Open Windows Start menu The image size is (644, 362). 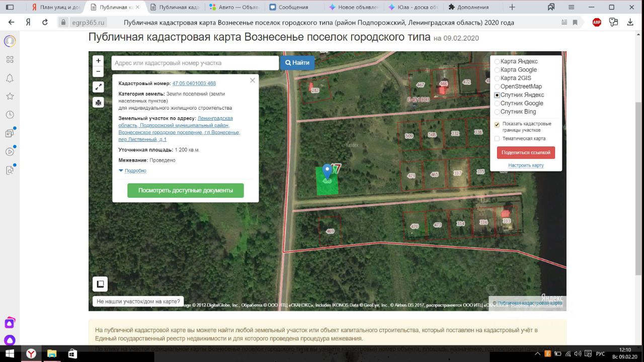click(x=10, y=354)
